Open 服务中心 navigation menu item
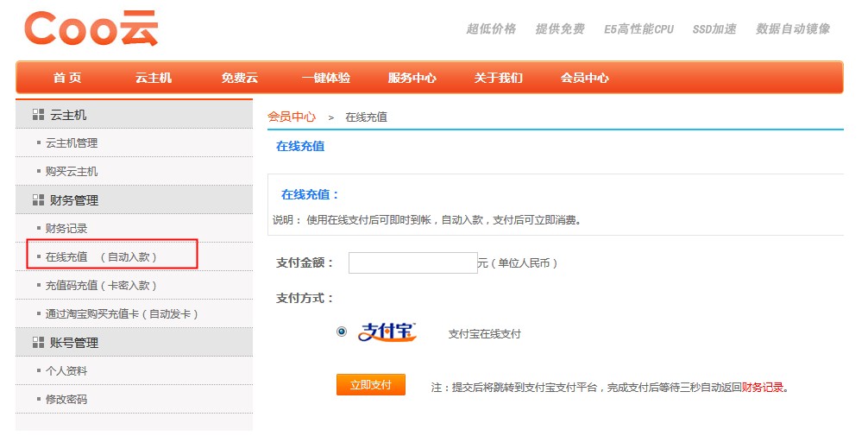Viewport: 868px width, 436px height. [x=412, y=78]
